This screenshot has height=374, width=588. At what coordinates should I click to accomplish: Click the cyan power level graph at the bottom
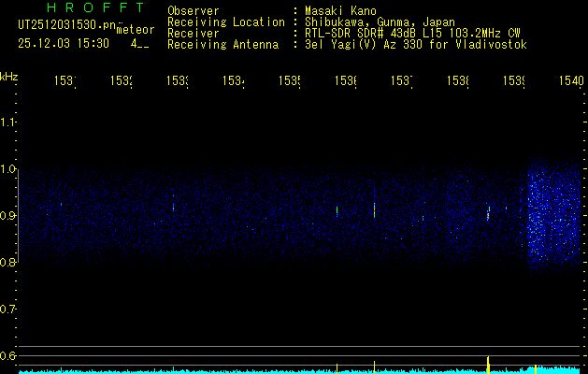point(300,370)
